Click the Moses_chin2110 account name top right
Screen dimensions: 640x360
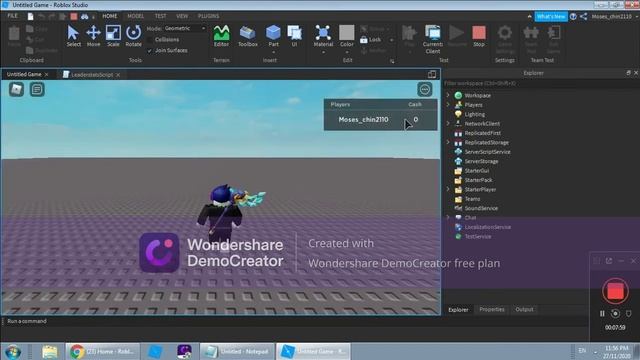611,16
